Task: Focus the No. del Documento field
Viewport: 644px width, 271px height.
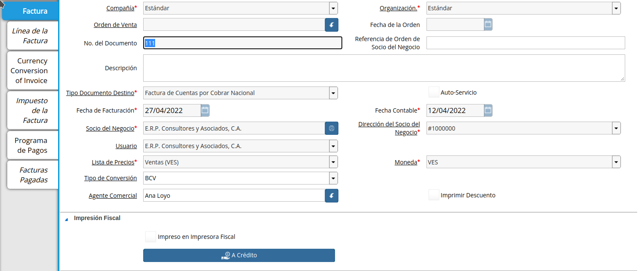Action: click(242, 43)
